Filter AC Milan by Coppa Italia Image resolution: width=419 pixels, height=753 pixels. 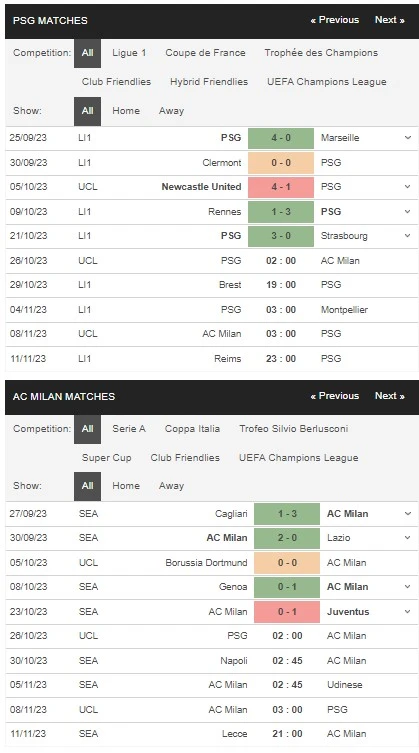tap(192, 429)
